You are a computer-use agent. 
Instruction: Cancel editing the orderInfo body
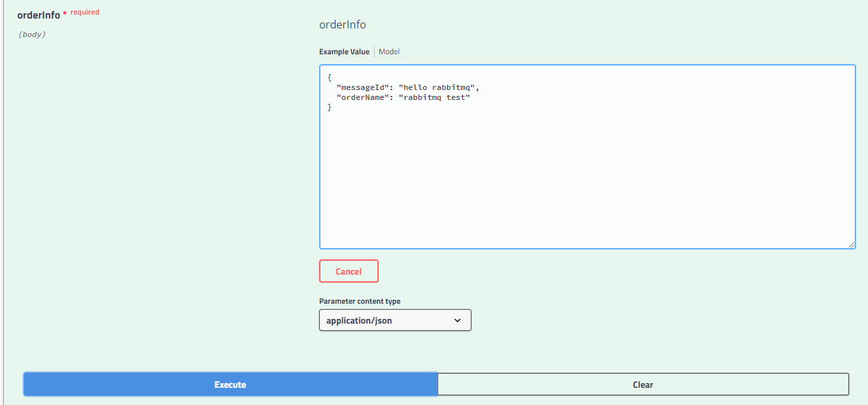tap(349, 271)
